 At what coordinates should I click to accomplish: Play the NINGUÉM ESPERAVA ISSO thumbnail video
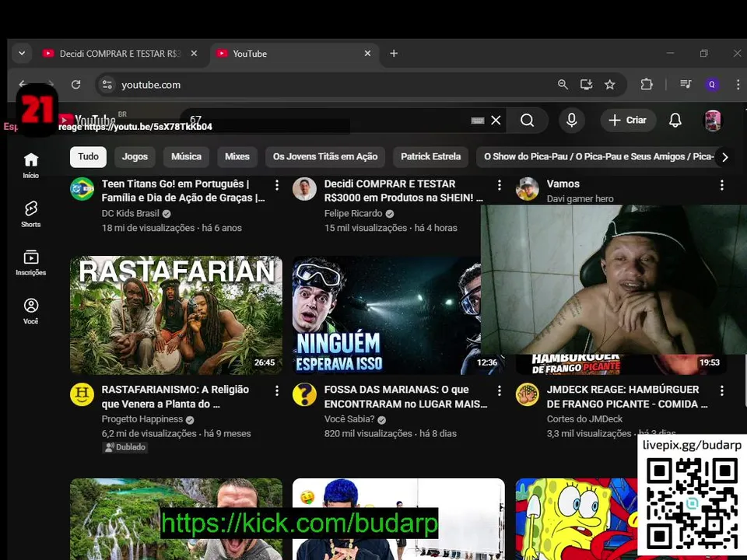(x=387, y=315)
